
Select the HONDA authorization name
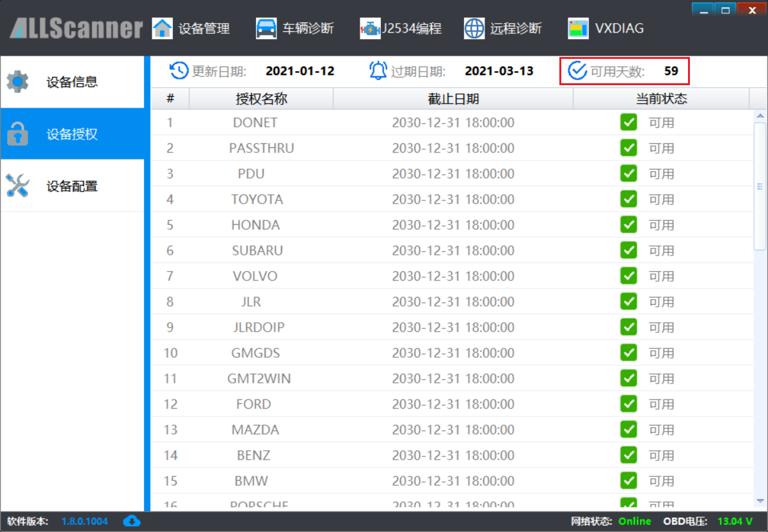click(255, 225)
